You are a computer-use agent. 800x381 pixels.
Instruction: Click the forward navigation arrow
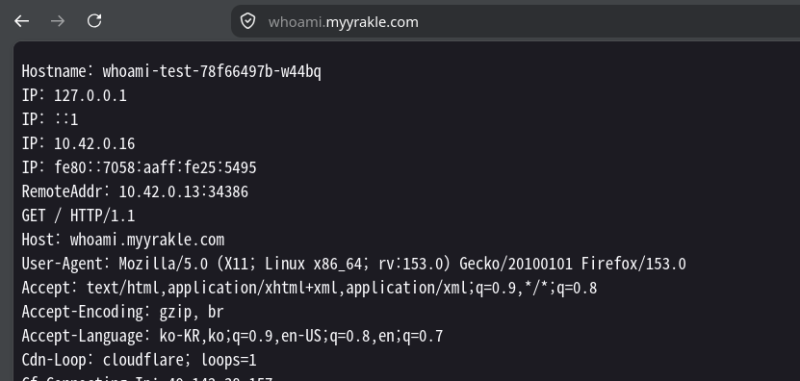tap(58, 21)
